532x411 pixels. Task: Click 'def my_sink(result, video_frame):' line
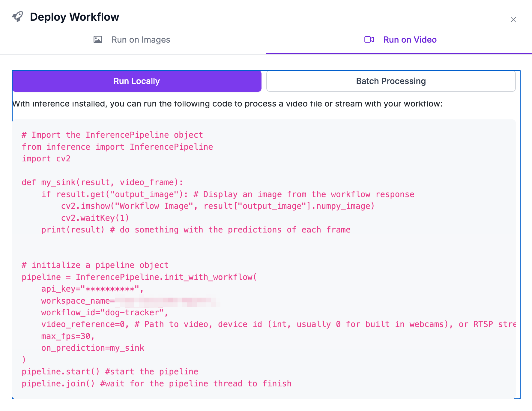pyautogui.click(x=102, y=182)
